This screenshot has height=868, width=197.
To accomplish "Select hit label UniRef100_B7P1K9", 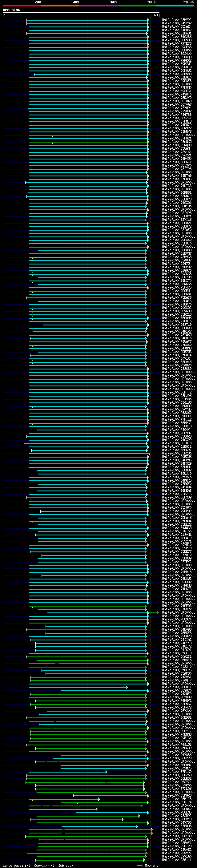I will pyautogui.click(x=177, y=772).
